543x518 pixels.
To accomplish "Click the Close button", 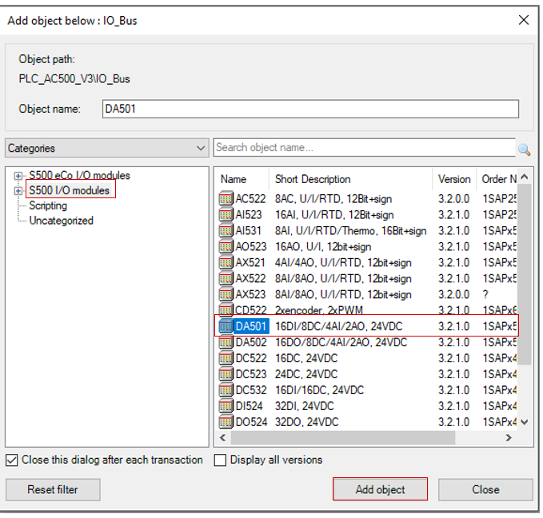I will (x=486, y=490).
